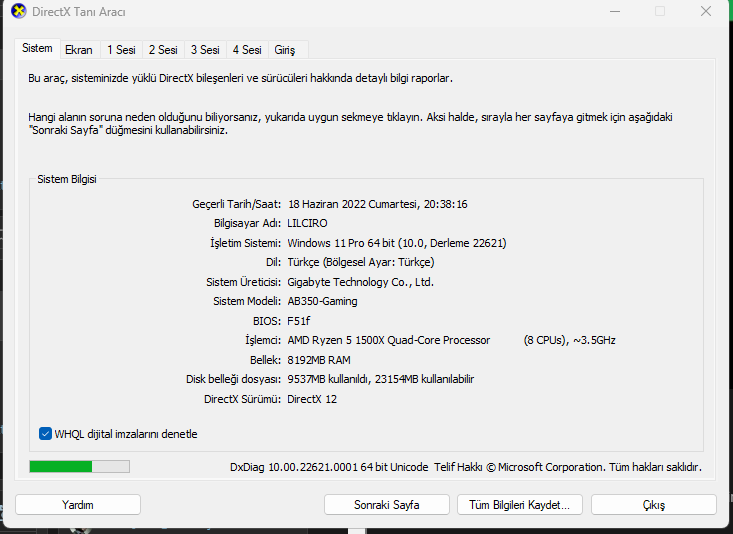733x534 pixels.
Task: Open the Ekran tab
Action: pos(79,50)
